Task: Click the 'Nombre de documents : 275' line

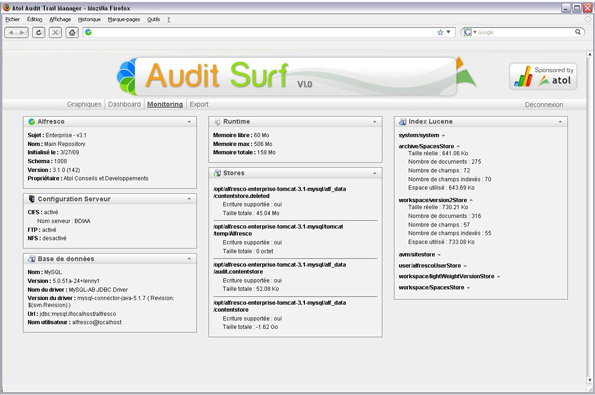Action: [444, 162]
